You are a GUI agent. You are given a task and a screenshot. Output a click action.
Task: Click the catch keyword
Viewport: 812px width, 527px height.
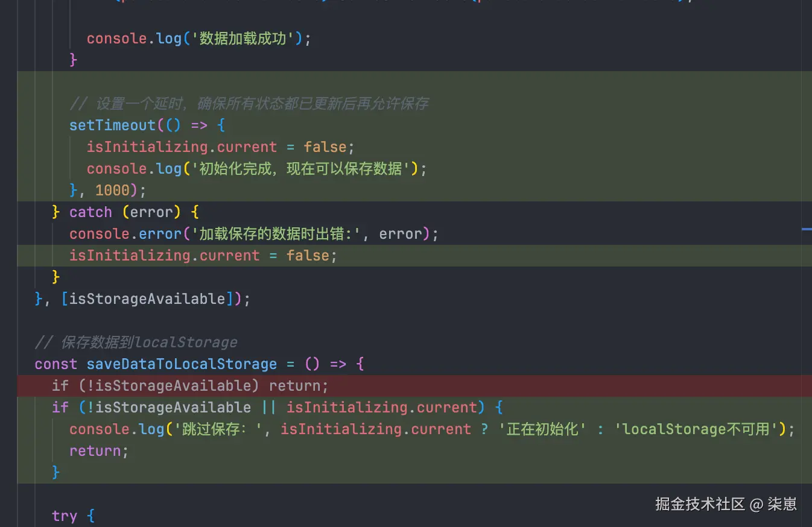[x=90, y=212]
